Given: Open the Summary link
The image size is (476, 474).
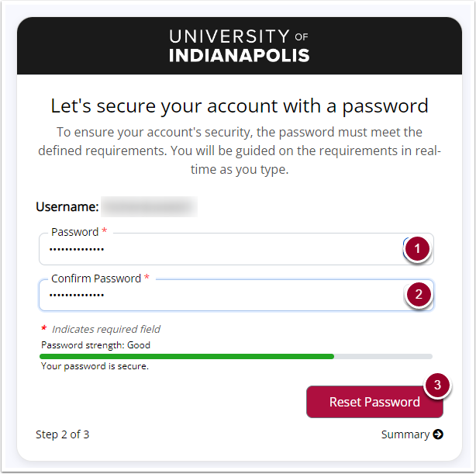Looking at the screenshot, I should pyautogui.click(x=412, y=434).
